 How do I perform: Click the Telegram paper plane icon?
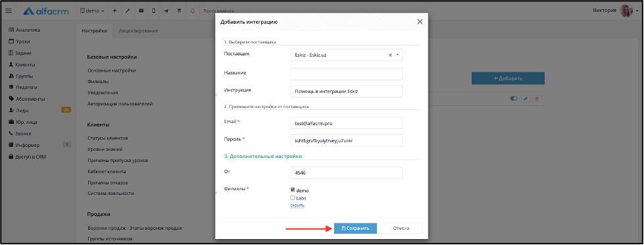pyautogui.click(x=166, y=11)
